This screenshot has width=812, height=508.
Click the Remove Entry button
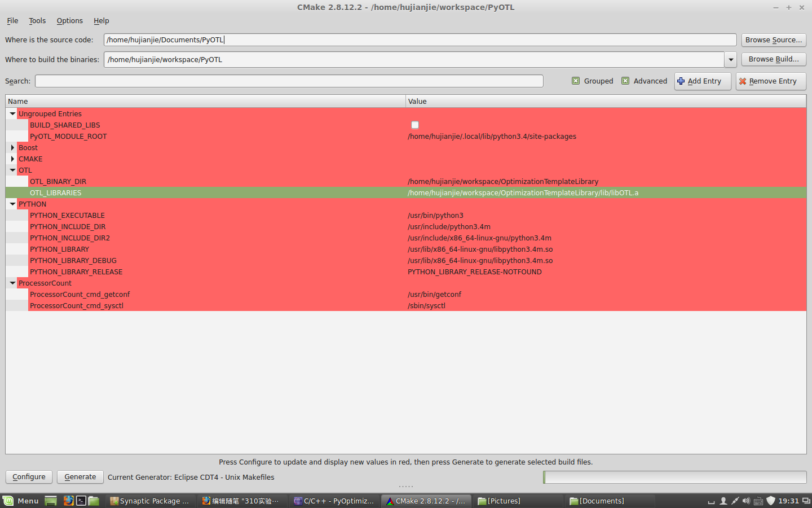(771, 81)
